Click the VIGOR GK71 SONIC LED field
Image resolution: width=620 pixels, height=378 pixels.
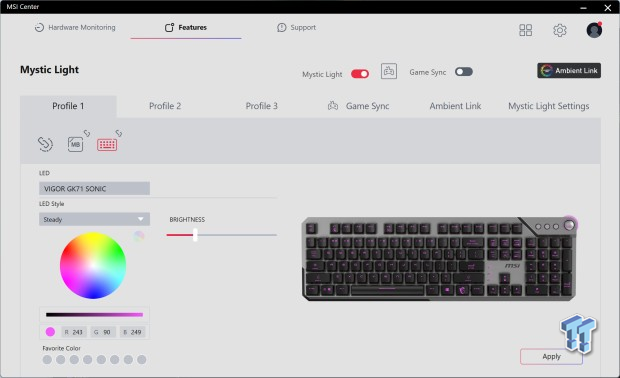pos(94,189)
